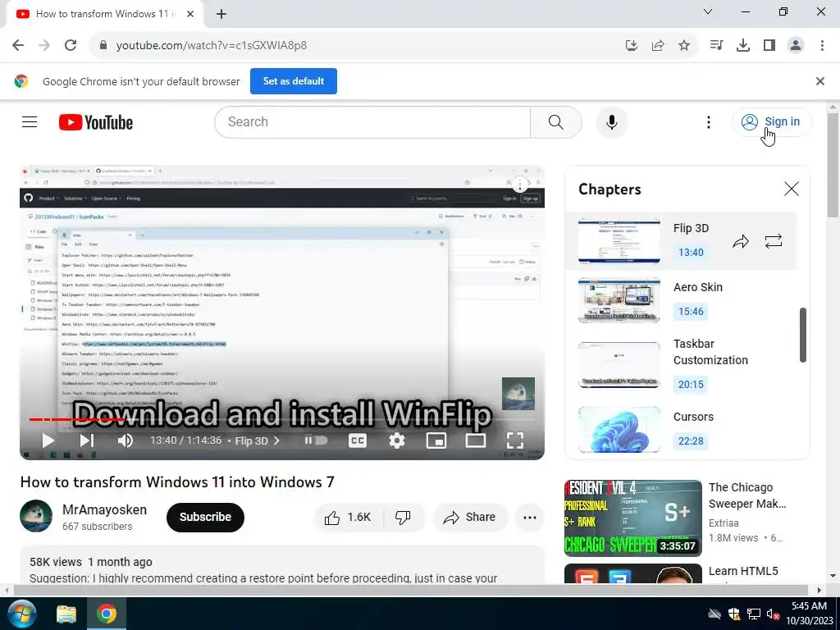Go back to previous page
This screenshot has height=630, width=840.
[18, 45]
